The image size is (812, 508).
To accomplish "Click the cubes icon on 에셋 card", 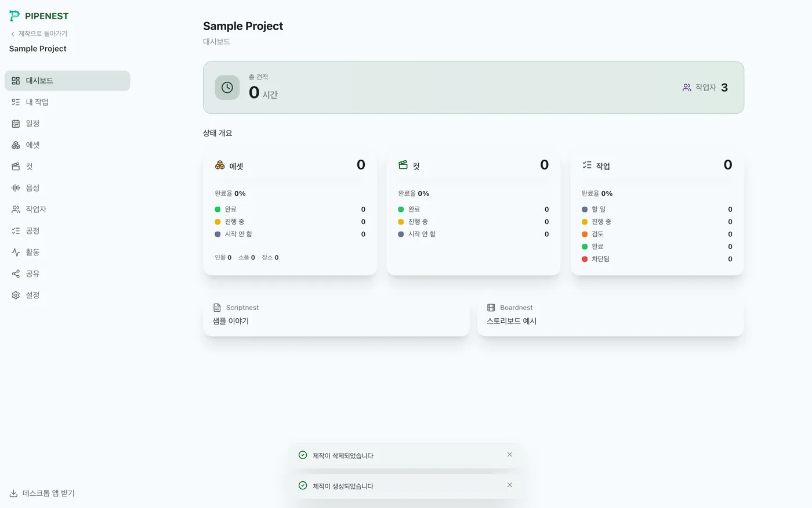I will [220, 165].
